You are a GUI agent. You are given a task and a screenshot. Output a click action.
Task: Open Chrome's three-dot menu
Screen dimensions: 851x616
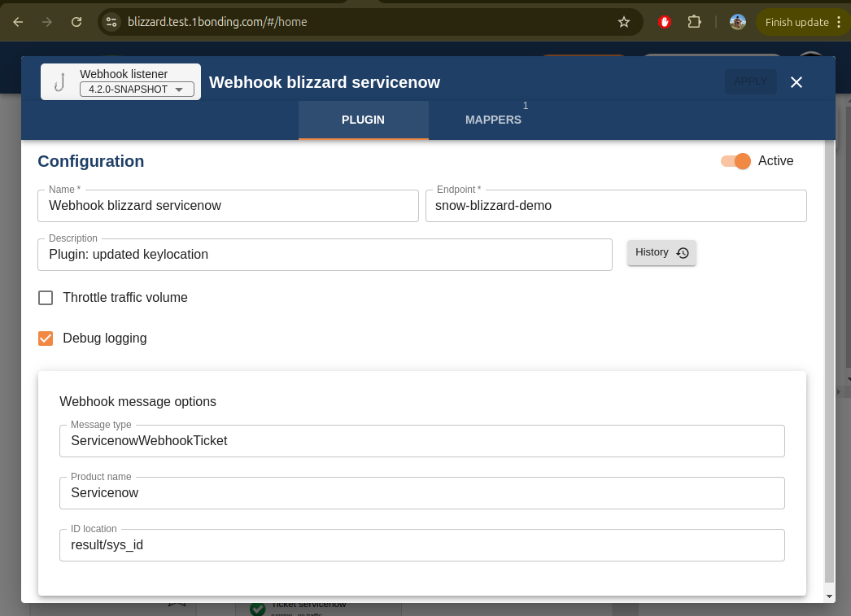tap(839, 22)
